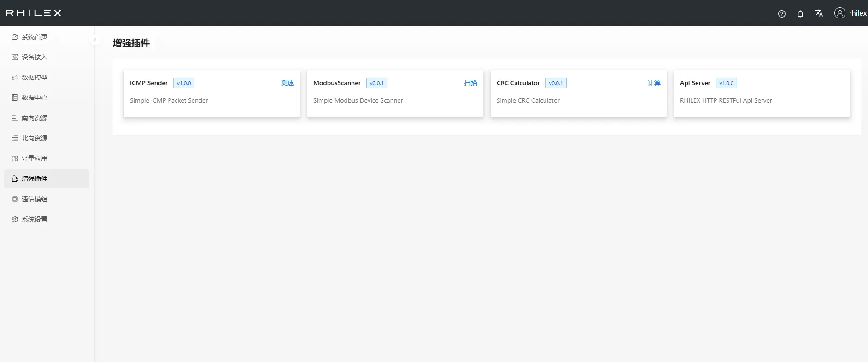Click v1.0.0 tag on ICMP Sender
868x362 pixels.
click(x=184, y=83)
